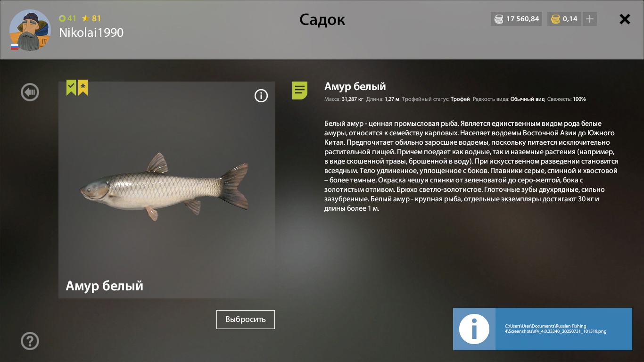
Task: Close the Садок window with X
Action: pos(625,19)
